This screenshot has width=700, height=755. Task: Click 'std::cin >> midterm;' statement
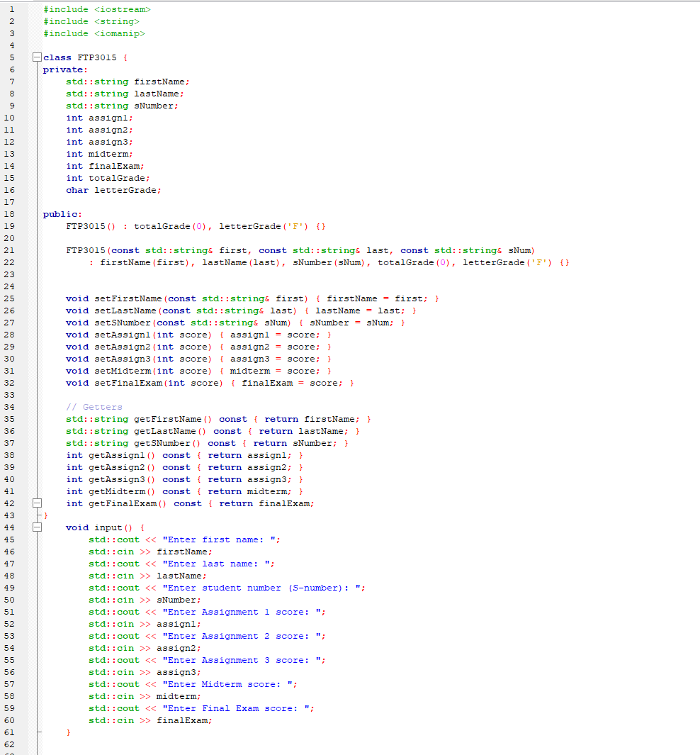[x=145, y=696]
